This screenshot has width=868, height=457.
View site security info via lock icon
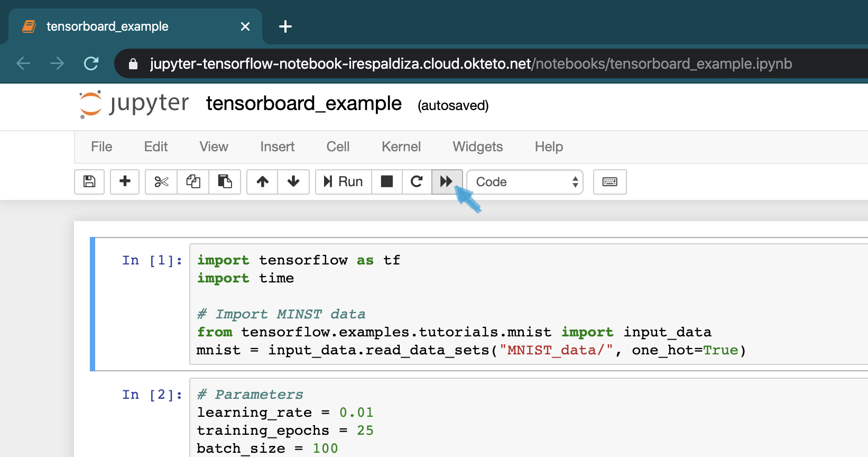pyautogui.click(x=133, y=64)
